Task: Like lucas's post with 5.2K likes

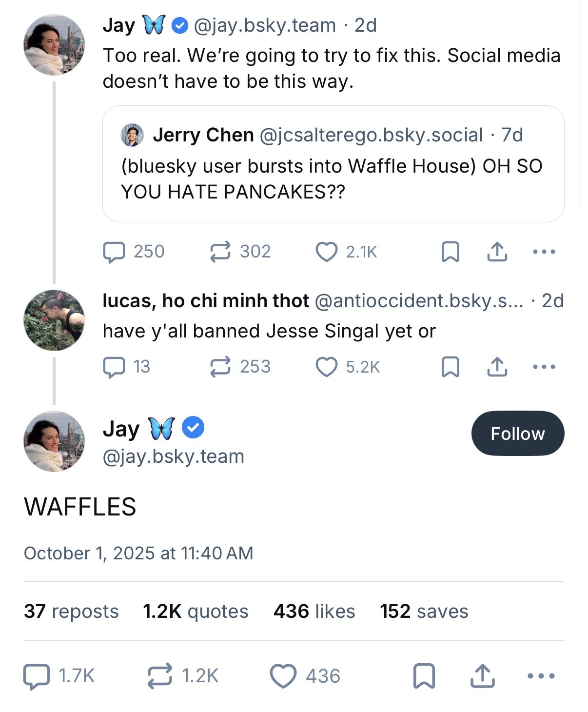Action: (327, 367)
